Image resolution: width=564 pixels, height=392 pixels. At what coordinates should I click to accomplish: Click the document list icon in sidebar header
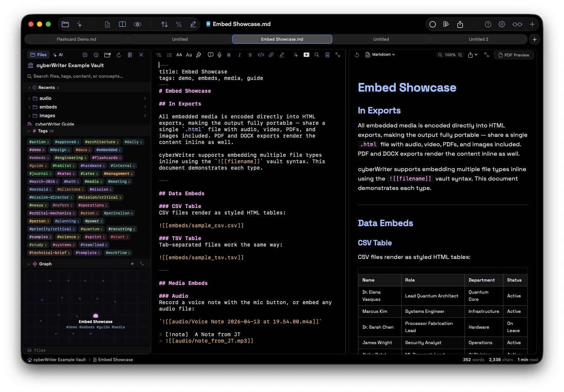(130, 55)
